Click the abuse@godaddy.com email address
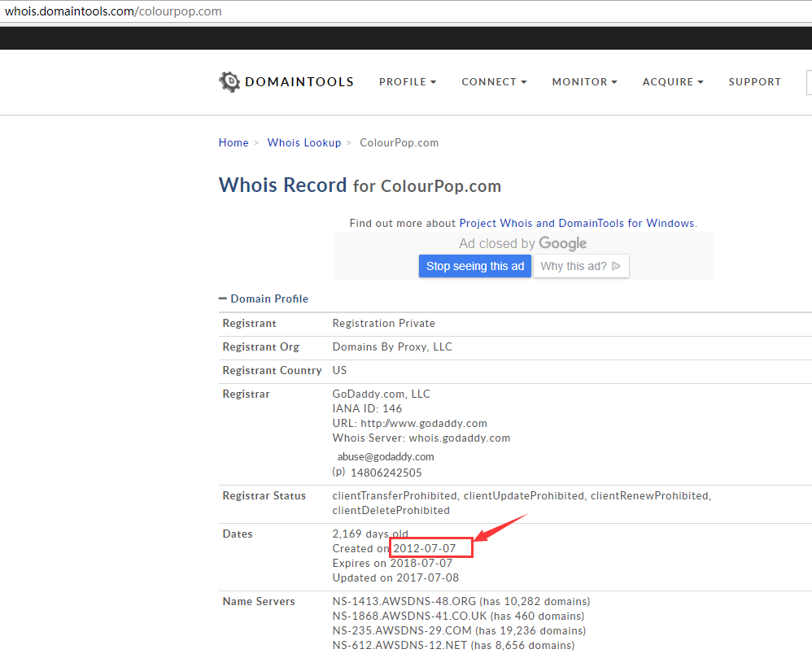Viewport: 812px width, 658px height. coord(386,456)
